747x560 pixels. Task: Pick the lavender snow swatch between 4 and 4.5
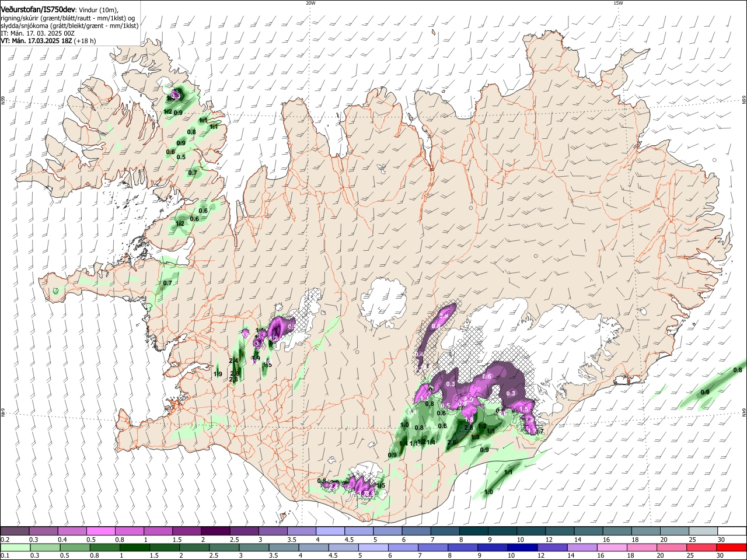pos(330,531)
